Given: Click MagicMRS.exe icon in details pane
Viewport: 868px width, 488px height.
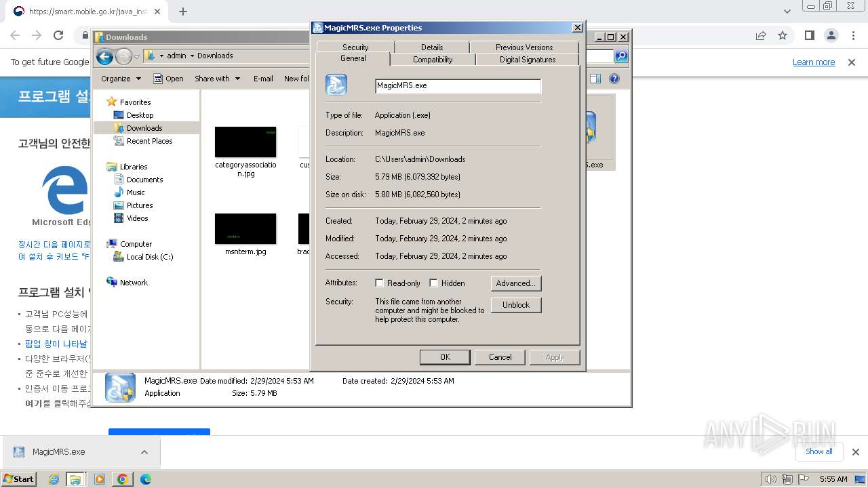Looking at the screenshot, I should pos(120,387).
